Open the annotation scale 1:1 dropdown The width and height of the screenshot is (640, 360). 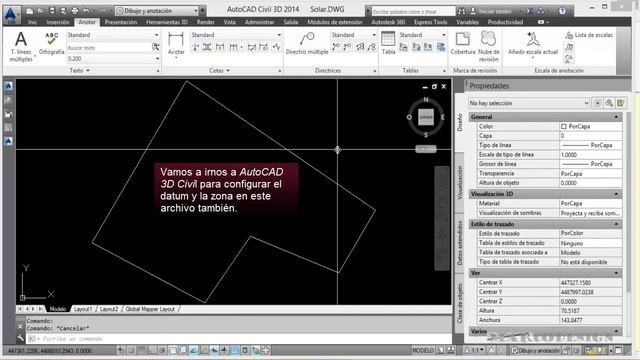pyautogui.click(x=475, y=350)
